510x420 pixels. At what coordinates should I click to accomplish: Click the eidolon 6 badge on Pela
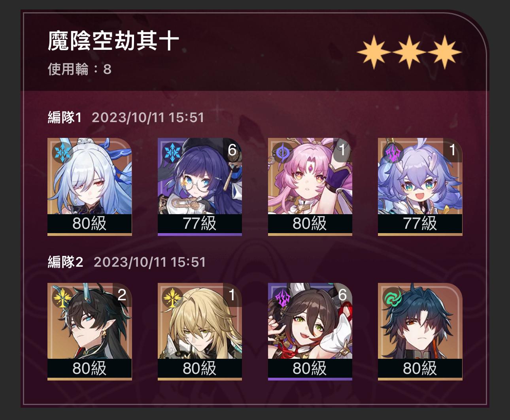point(232,150)
